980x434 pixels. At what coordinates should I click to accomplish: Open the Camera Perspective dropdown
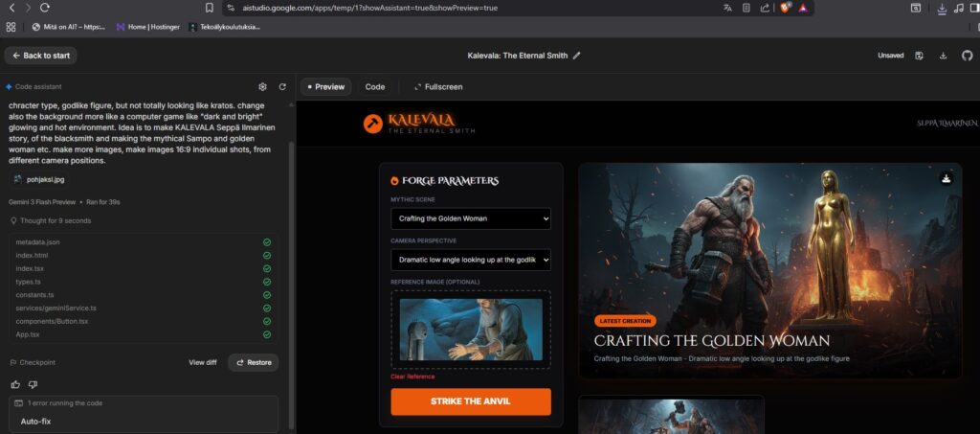(x=470, y=260)
